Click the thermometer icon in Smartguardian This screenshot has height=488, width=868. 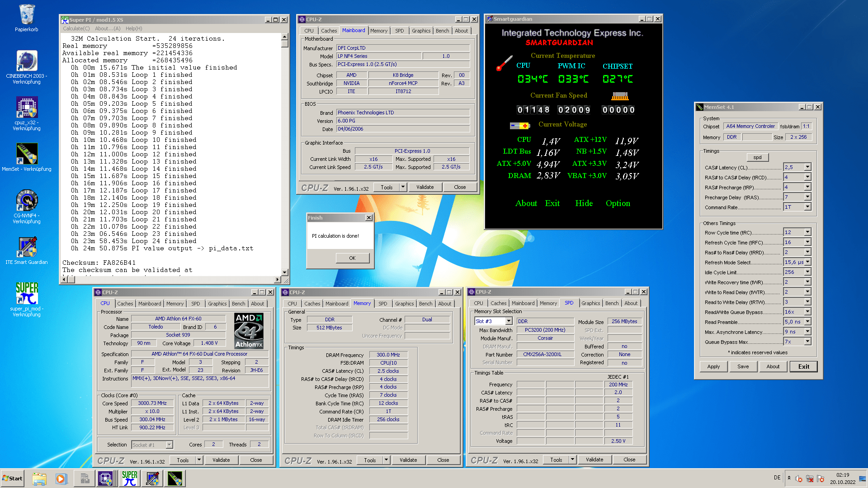tap(504, 63)
